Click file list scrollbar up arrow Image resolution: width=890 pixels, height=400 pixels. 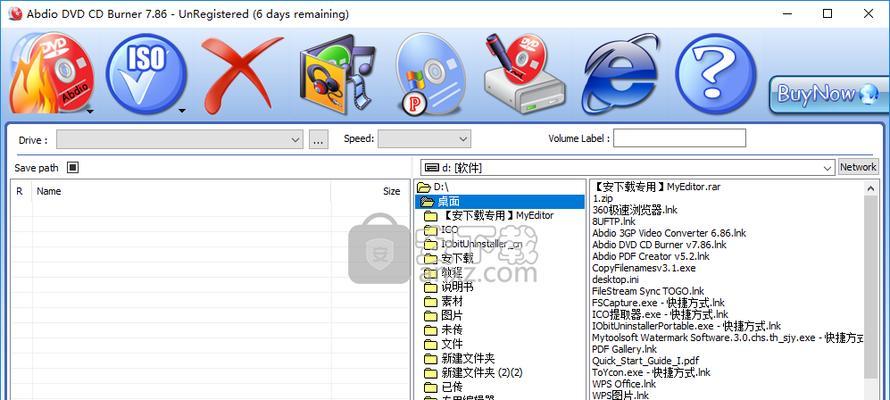click(871, 188)
